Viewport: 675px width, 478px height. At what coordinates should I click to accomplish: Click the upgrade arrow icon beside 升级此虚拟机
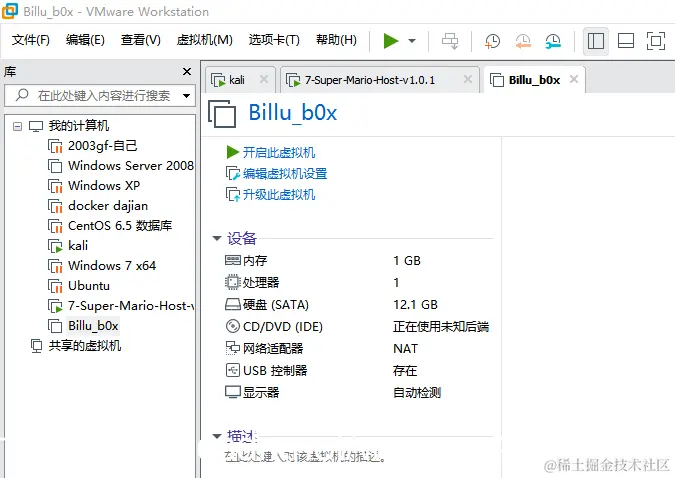point(233,195)
